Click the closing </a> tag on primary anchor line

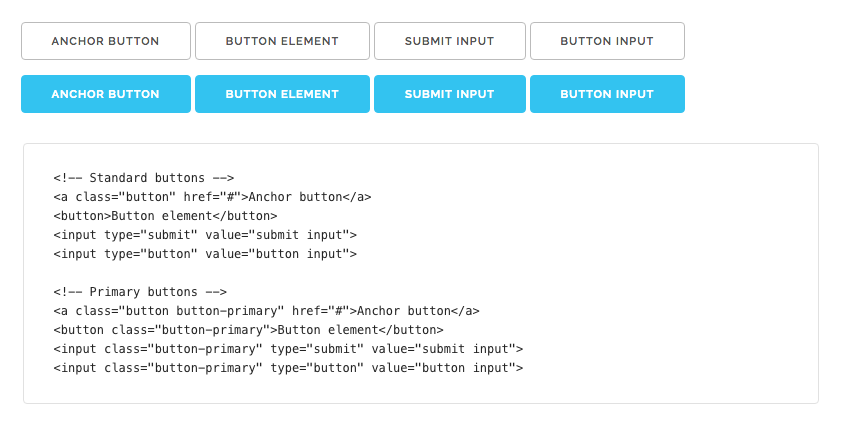coord(465,311)
